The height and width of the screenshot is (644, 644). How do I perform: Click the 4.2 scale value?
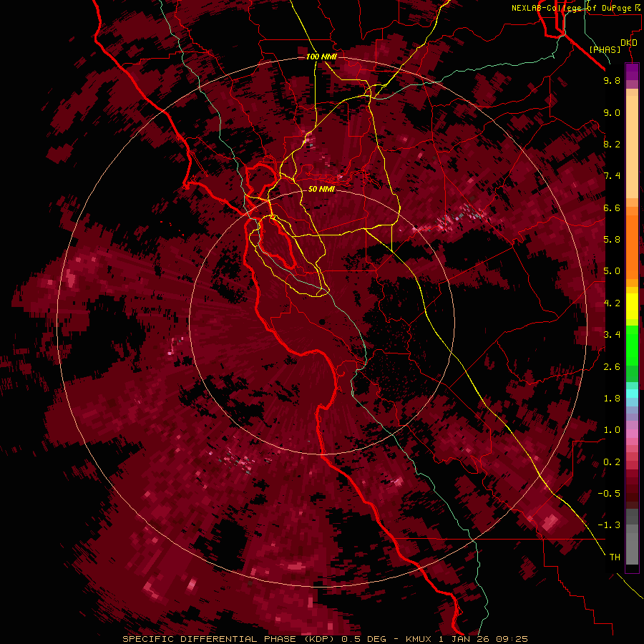point(612,303)
